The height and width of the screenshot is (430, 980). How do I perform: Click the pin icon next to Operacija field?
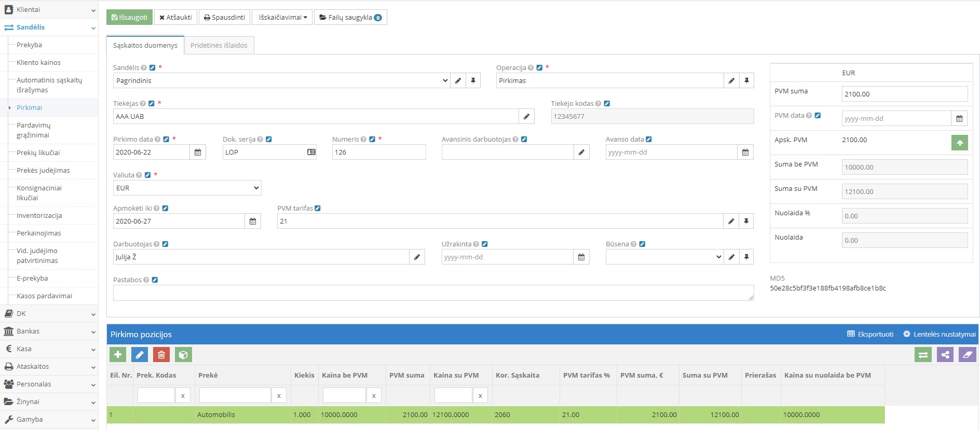(x=746, y=81)
